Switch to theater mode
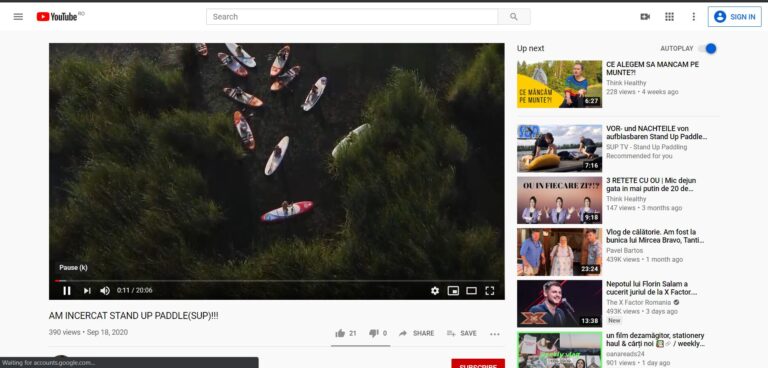 471,291
